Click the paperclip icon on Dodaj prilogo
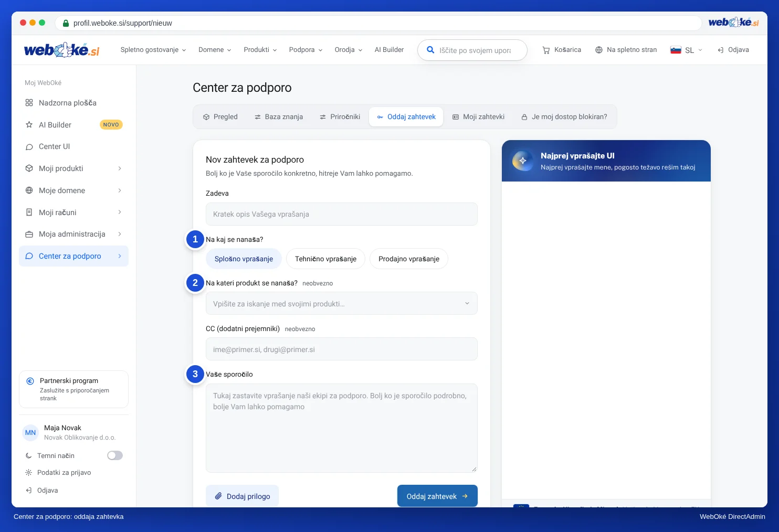The width and height of the screenshot is (779, 532). (x=218, y=496)
